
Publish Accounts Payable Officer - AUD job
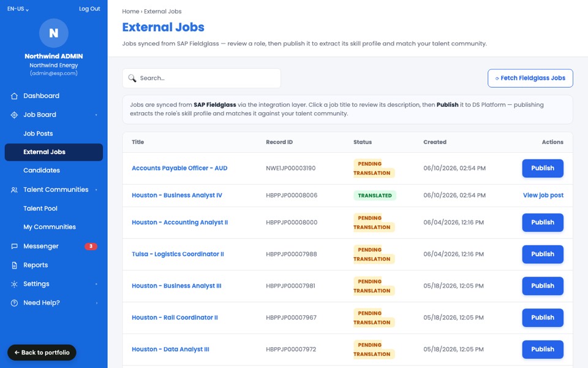click(543, 168)
